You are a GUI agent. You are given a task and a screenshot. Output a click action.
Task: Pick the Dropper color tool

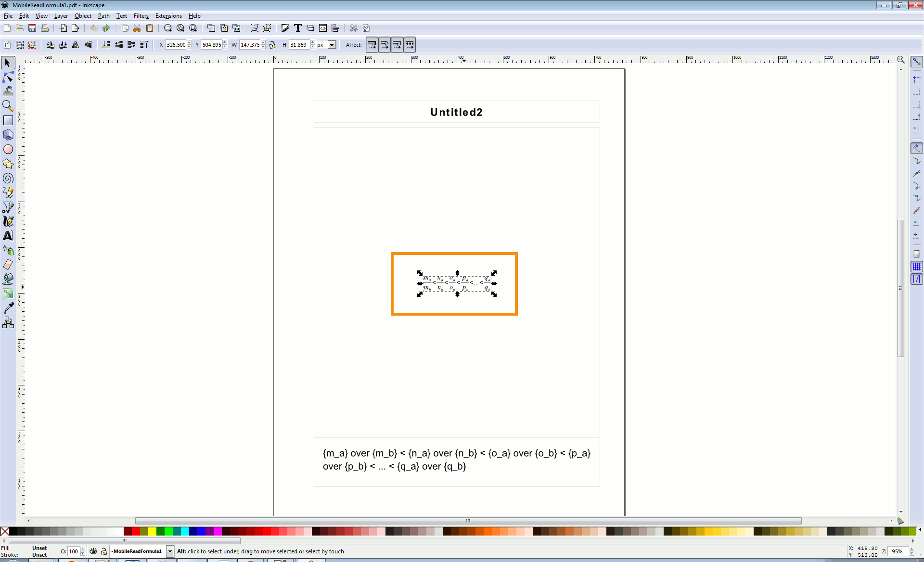[8, 308]
